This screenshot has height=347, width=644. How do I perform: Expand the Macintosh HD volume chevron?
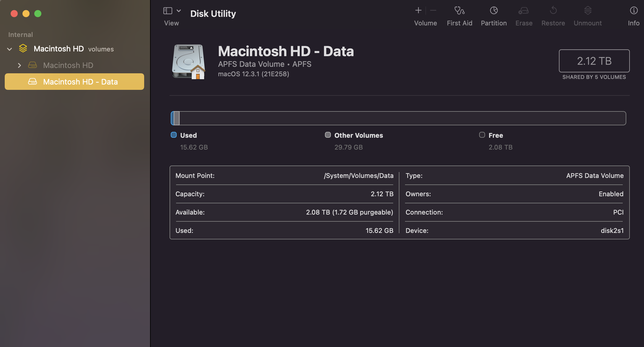(x=19, y=65)
